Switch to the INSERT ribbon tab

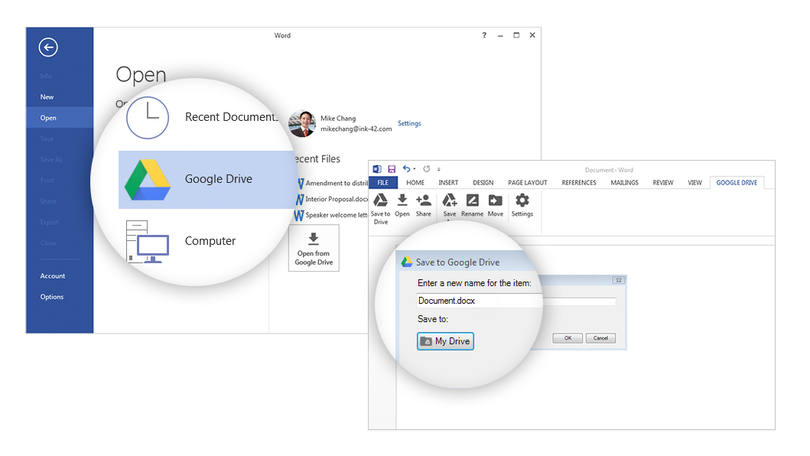(x=448, y=183)
